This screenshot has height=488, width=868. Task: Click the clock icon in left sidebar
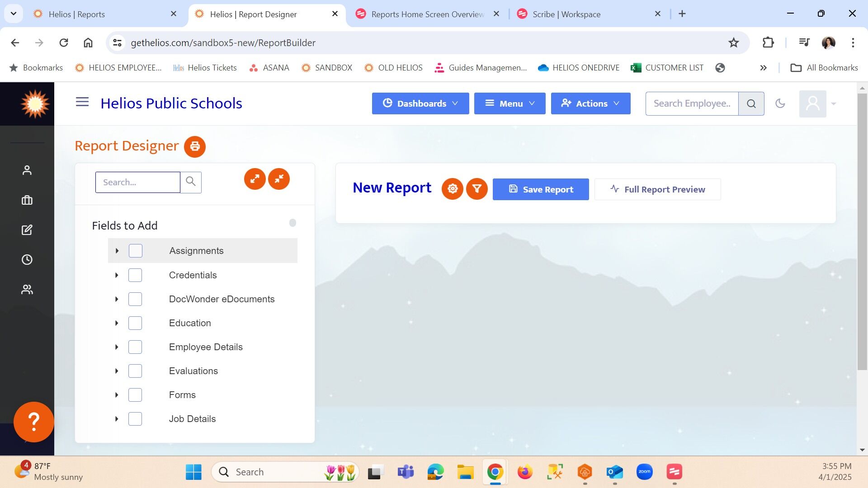(x=27, y=260)
